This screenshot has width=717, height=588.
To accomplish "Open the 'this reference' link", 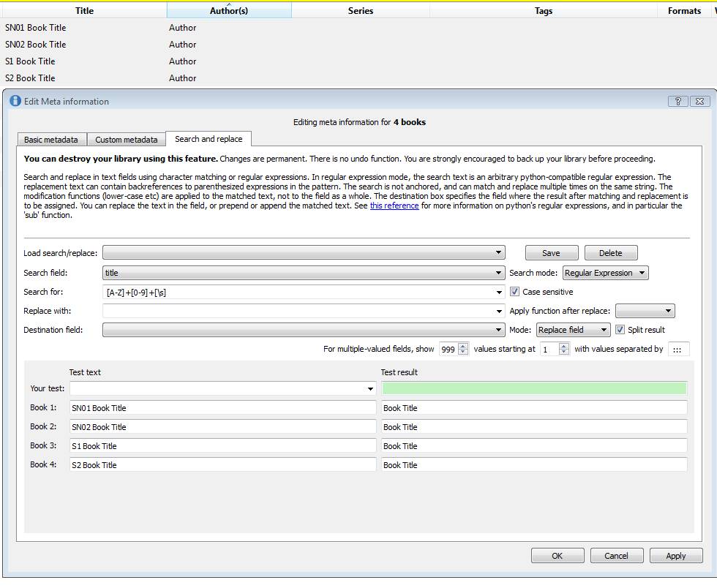I will click(x=394, y=206).
